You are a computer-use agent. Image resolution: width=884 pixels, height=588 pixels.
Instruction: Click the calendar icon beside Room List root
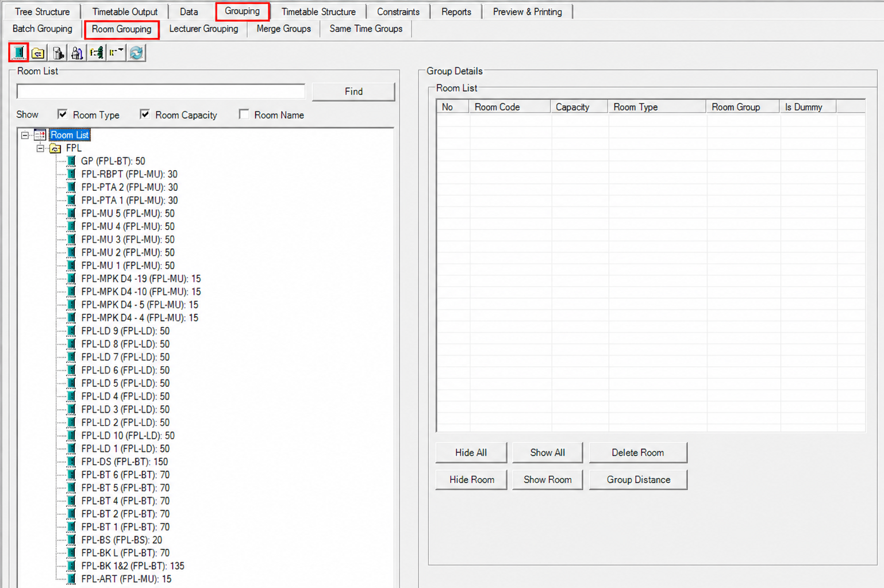(x=40, y=135)
